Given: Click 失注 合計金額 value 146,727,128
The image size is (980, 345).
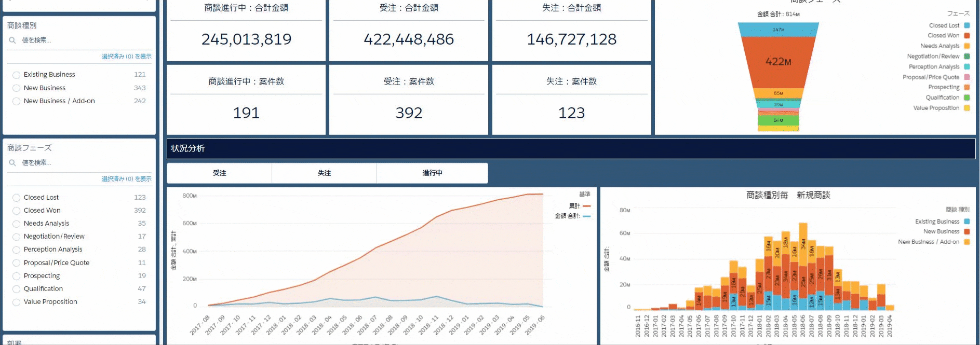Looking at the screenshot, I should point(572,39).
